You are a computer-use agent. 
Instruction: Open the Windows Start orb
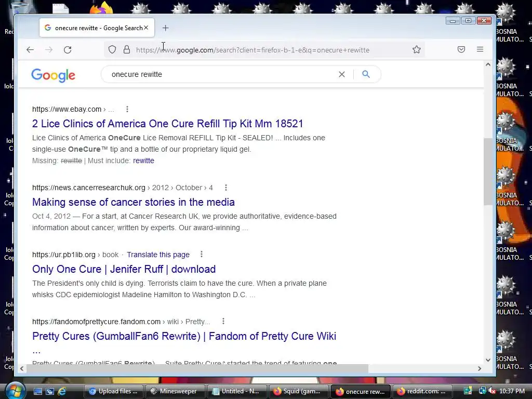click(15, 391)
